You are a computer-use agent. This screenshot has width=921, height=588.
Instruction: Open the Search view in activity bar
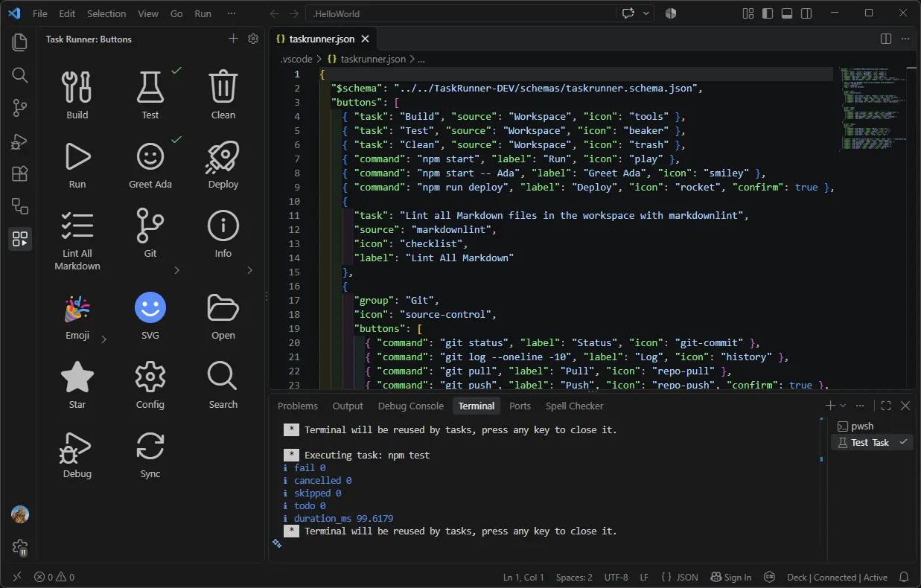[20, 75]
